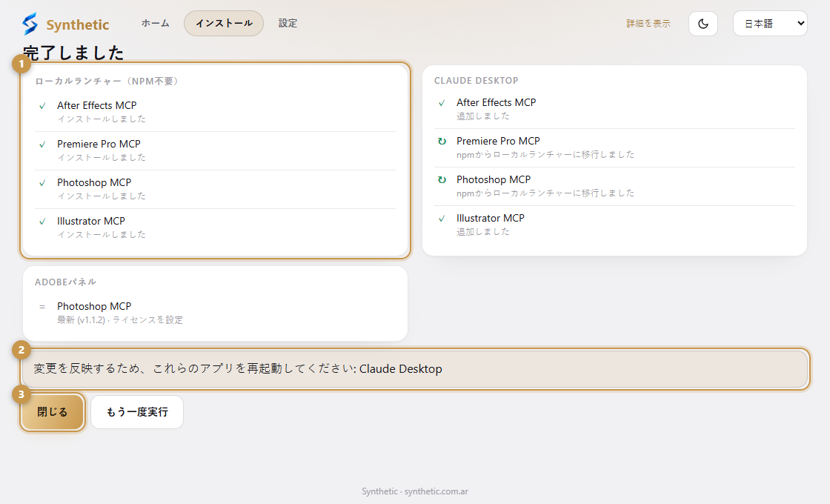Select 'Illustrator MCP' text in local launcher card
The height and width of the screenshot is (504, 830).
coord(91,221)
